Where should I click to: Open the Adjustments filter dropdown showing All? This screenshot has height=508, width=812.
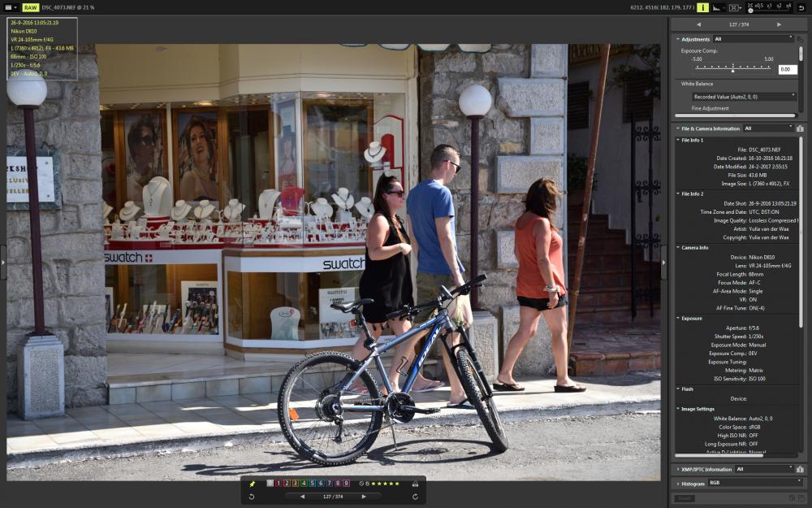click(754, 39)
